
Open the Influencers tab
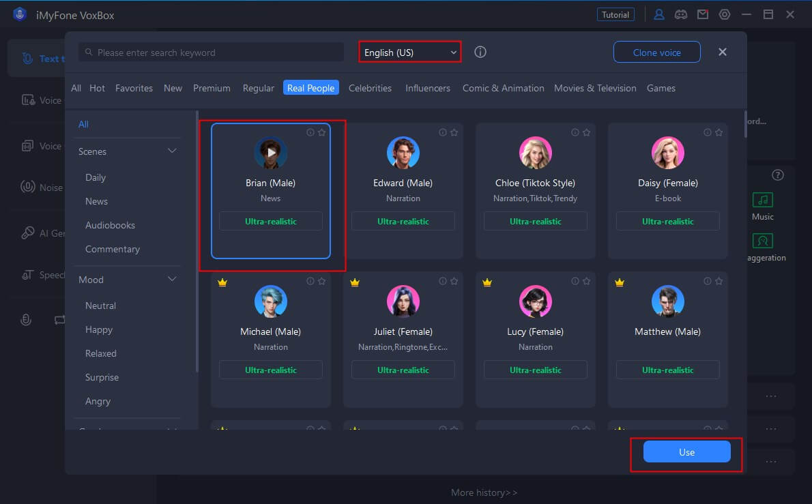pyautogui.click(x=428, y=88)
